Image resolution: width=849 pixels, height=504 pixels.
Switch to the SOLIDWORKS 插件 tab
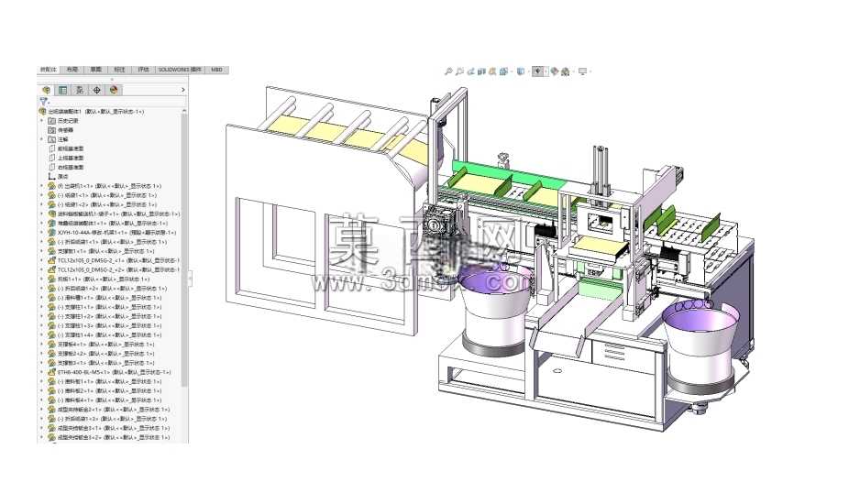[x=180, y=70]
